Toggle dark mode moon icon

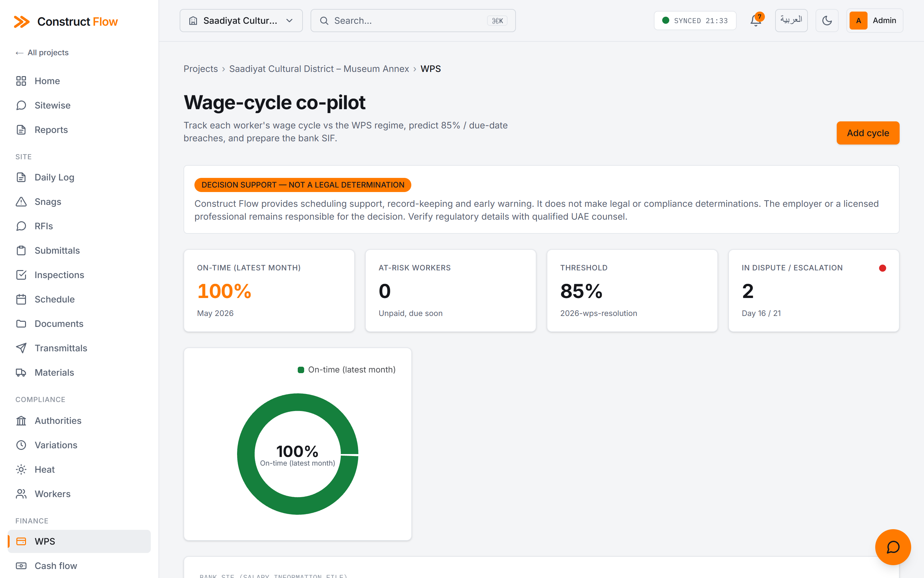(x=827, y=21)
